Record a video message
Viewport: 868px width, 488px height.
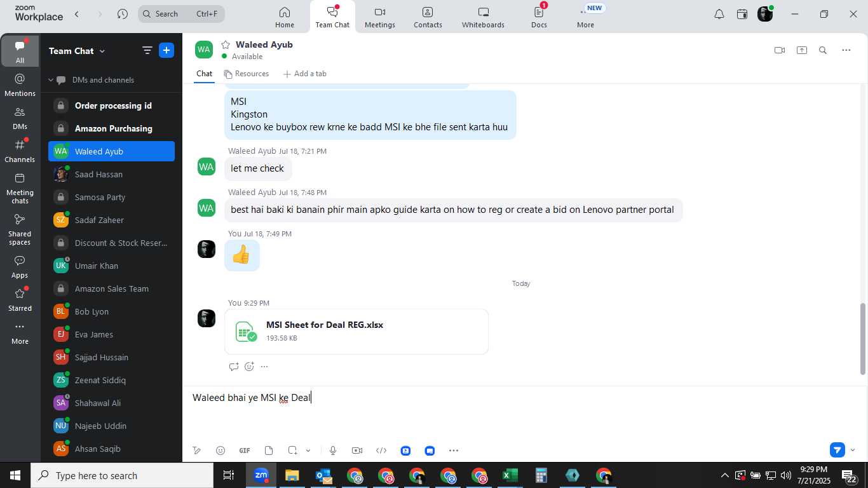[357, 451]
